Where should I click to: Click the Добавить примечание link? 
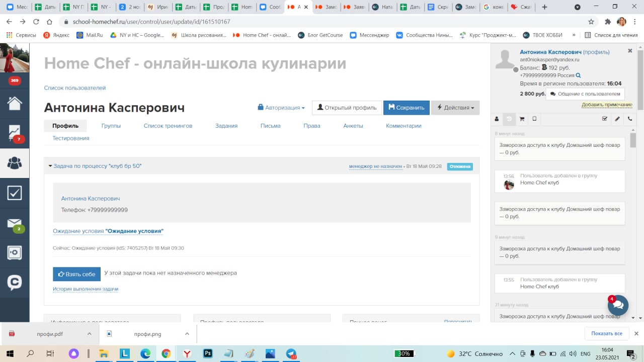607,105
